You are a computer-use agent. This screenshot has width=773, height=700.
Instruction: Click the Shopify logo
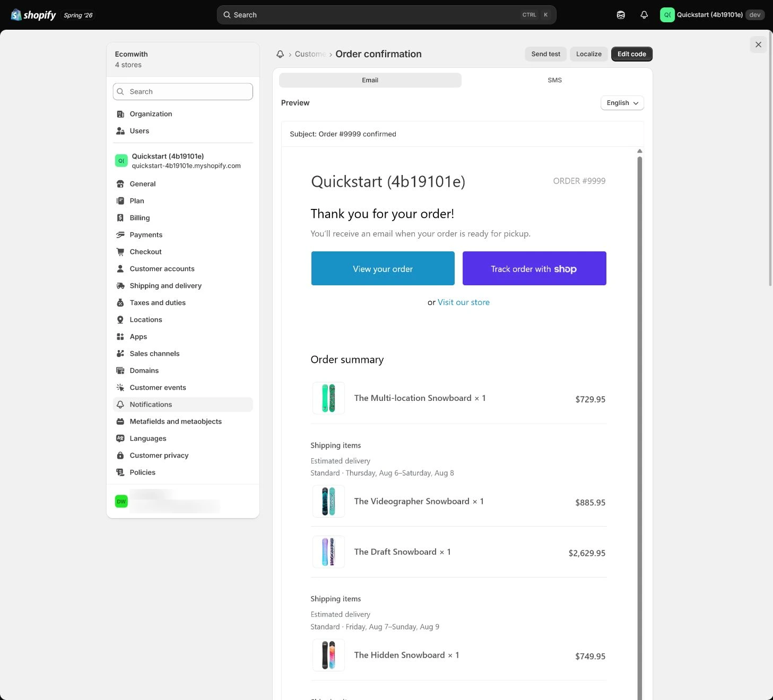click(33, 15)
